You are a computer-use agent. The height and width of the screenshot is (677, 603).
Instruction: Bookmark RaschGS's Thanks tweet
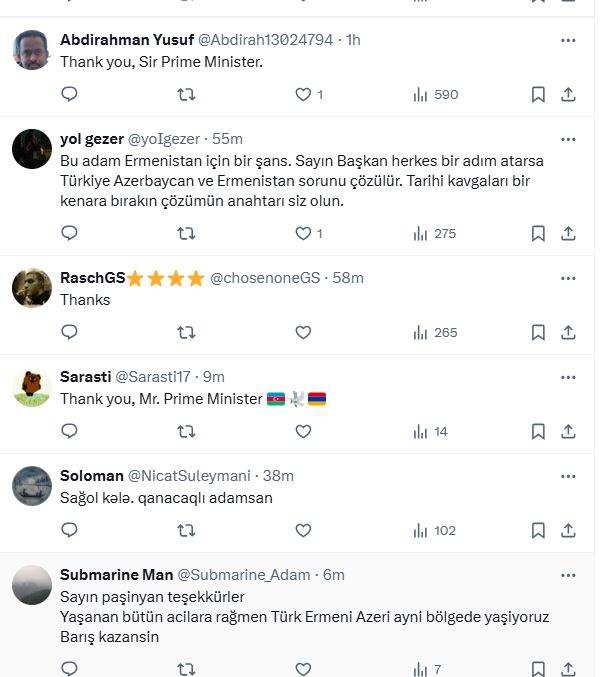pos(538,332)
